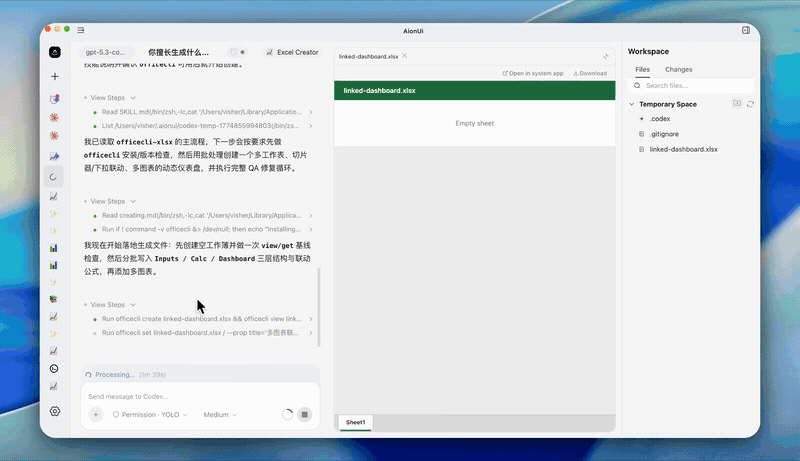Refresh the Temporary Space file list
The width and height of the screenshot is (800, 461).
click(x=750, y=104)
